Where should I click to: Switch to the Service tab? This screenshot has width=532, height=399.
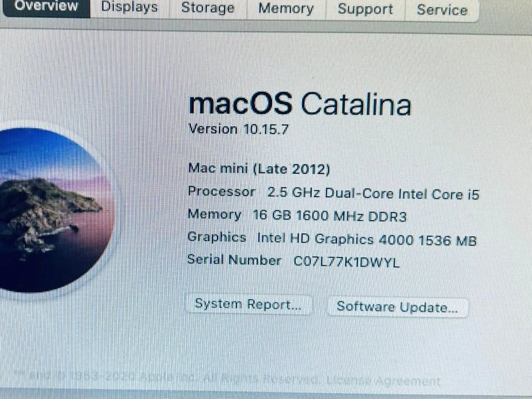click(x=442, y=10)
